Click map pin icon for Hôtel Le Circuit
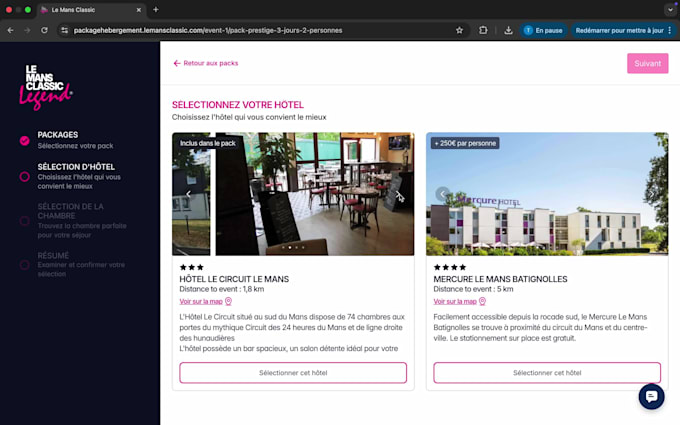The image size is (680, 425). click(229, 301)
